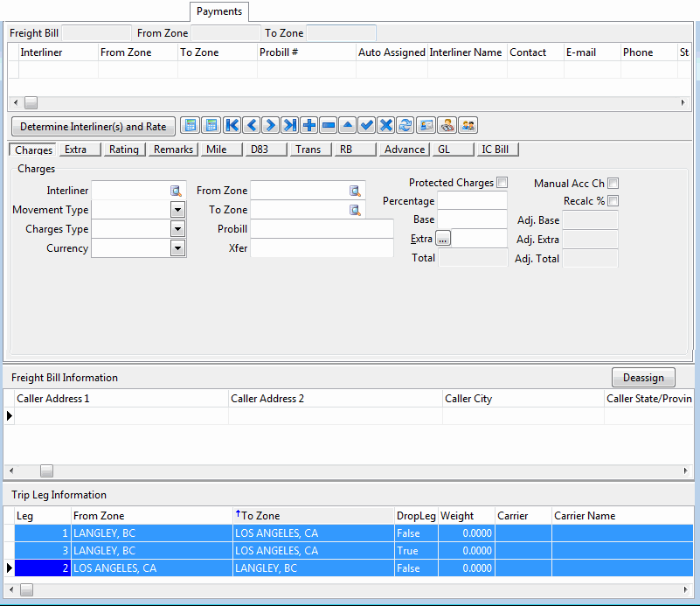Click into the Probill input field
Screen dimensions: 700x606
pyautogui.click(x=322, y=229)
